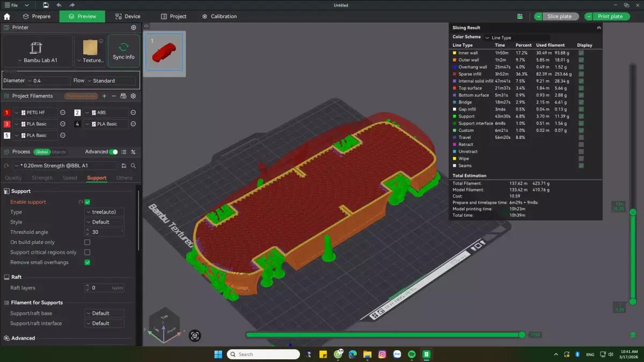Open plate slicing info icon near Slice plate
This screenshot has height=362, width=644.
pyautogui.click(x=519, y=16)
